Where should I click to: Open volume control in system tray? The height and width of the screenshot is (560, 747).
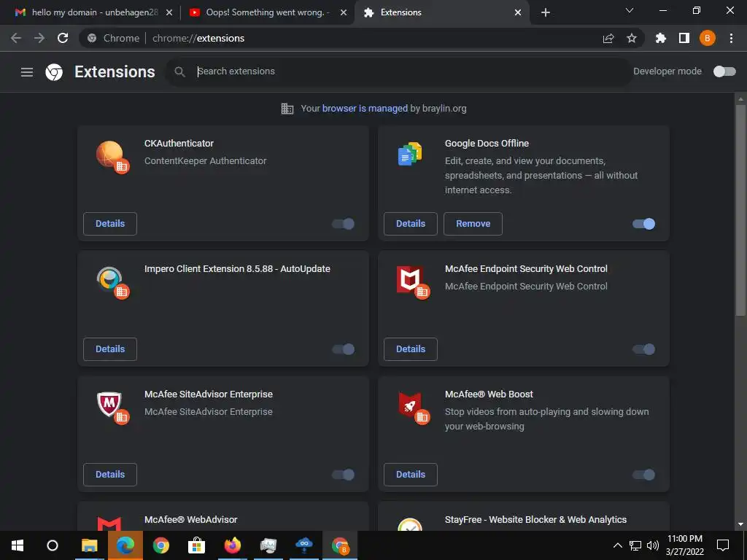[x=653, y=545]
